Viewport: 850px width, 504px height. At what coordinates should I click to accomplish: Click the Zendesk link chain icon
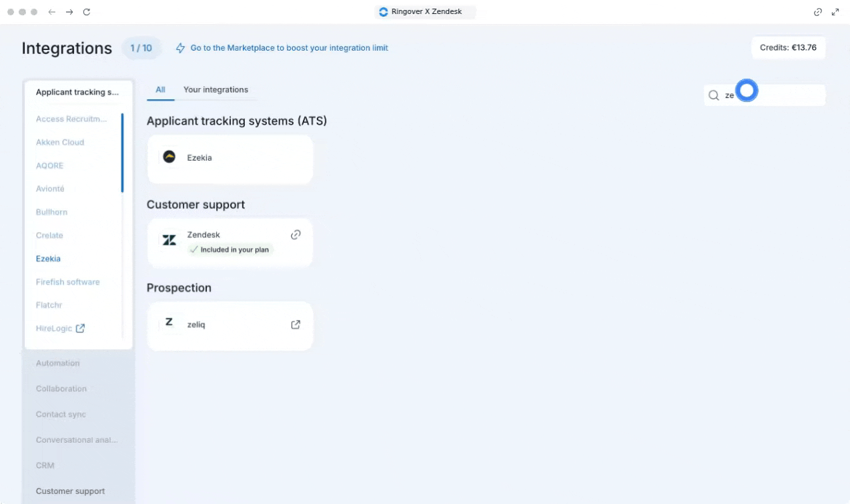pos(296,235)
